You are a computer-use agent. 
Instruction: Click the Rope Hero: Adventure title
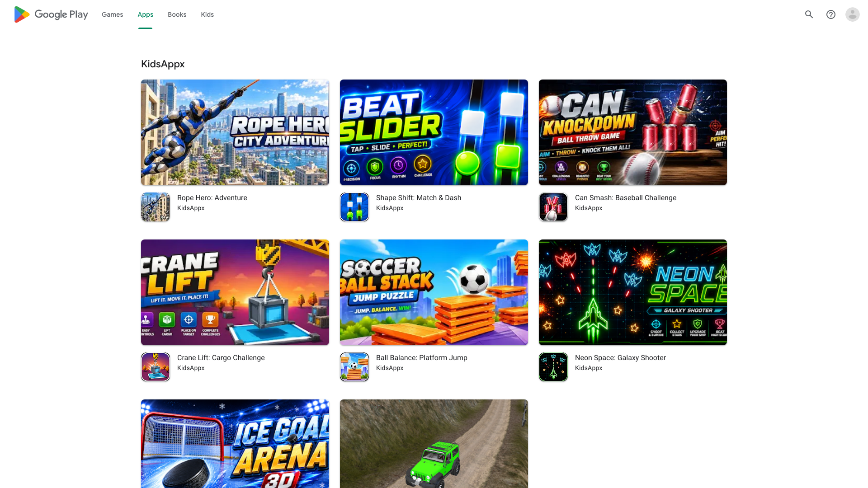[x=212, y=198]
